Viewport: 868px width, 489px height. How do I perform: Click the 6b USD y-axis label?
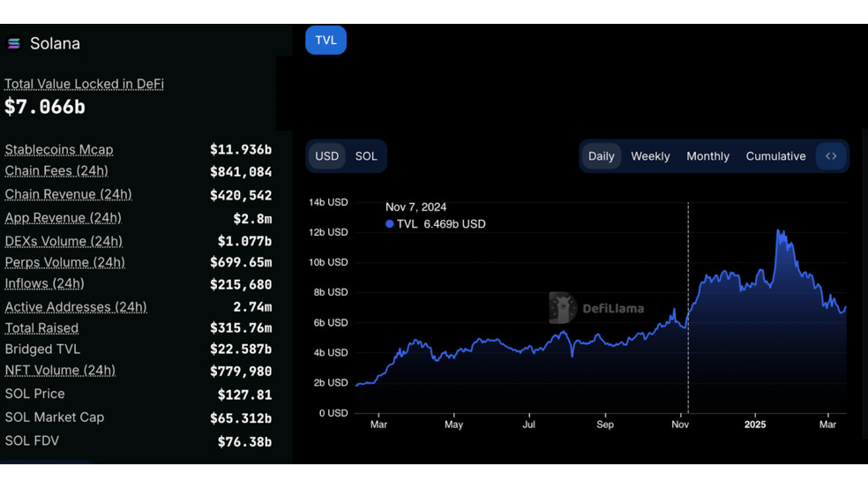click(x=331, y=322)
